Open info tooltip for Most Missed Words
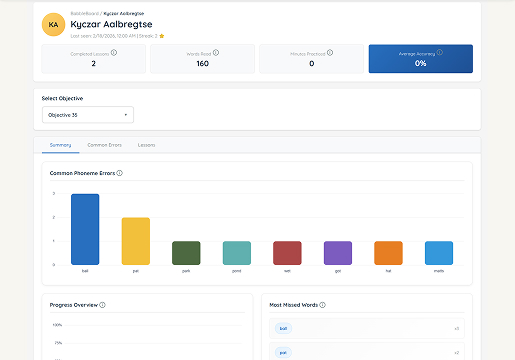 click(322, 305)
